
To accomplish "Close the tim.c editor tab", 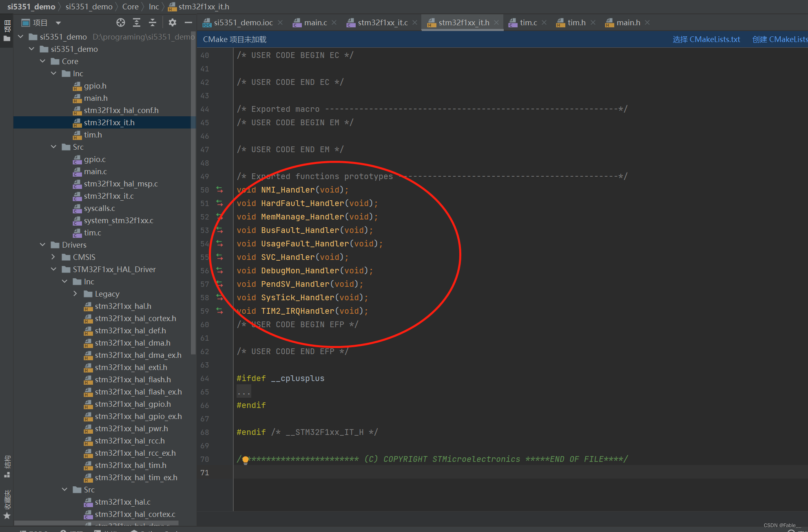I will [x=544, y=23].
